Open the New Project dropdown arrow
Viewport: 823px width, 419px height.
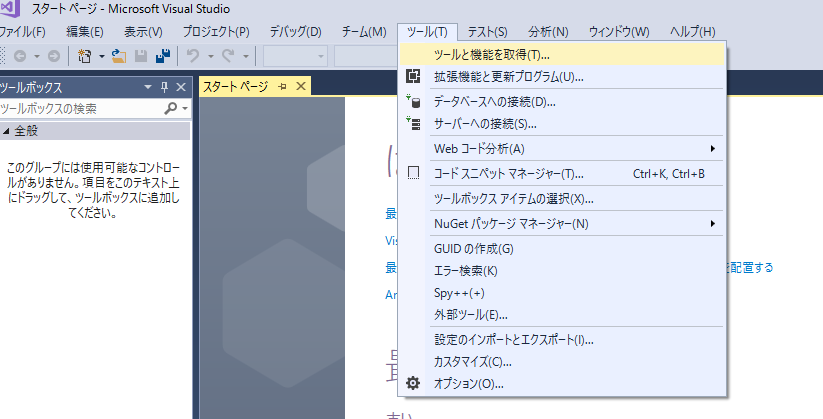click(x=102, y=56)
